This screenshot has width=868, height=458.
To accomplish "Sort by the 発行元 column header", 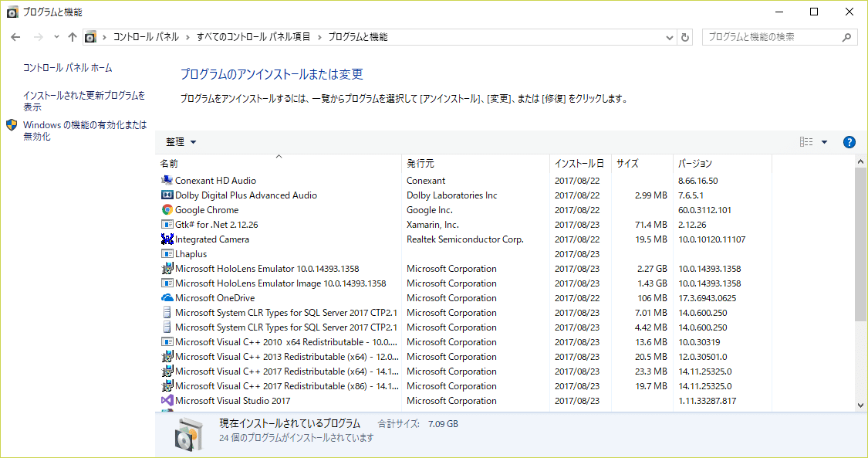I will pyautogui.click(x=475, y=164).
